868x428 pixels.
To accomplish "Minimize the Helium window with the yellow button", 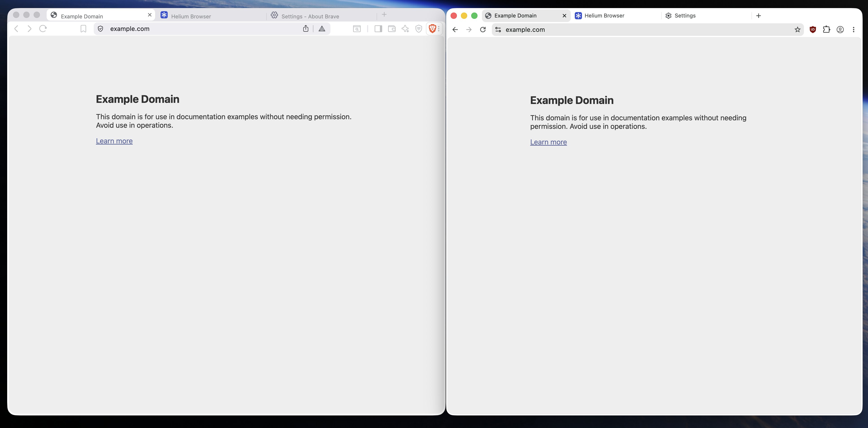I will click(x=464, y=16).
